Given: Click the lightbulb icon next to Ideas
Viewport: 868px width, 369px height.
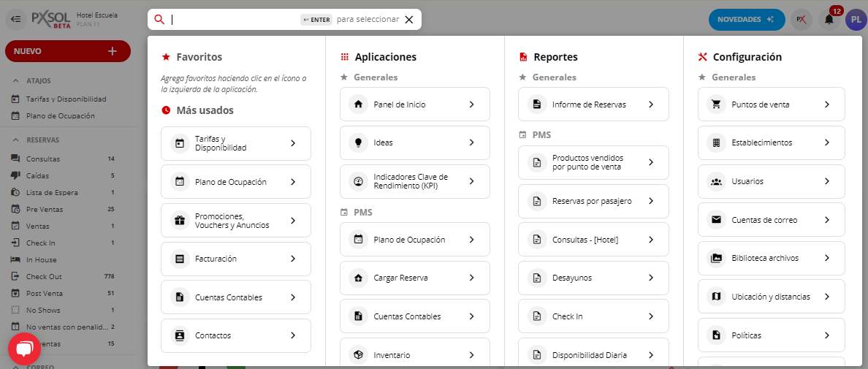Looking at the screenshot, I should 358,142.
